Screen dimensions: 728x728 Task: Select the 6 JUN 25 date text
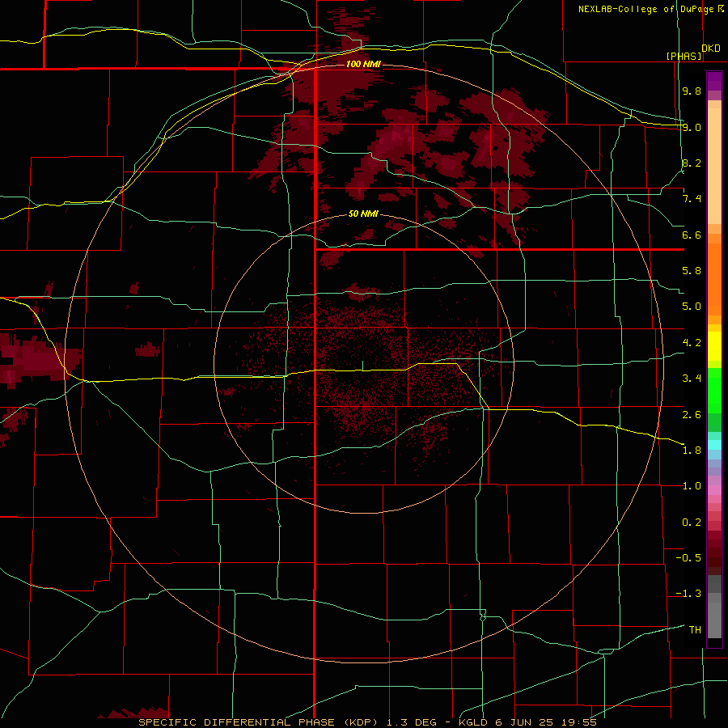pos(525,722)
